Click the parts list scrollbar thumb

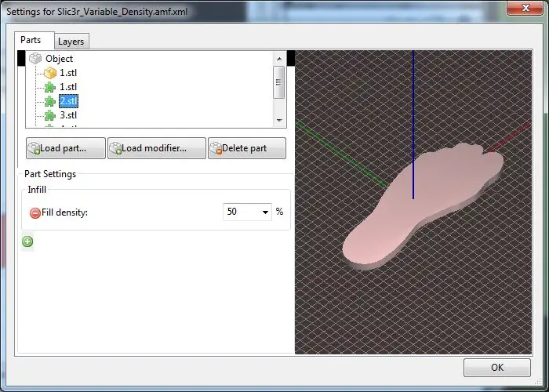(x=279, y=82)
